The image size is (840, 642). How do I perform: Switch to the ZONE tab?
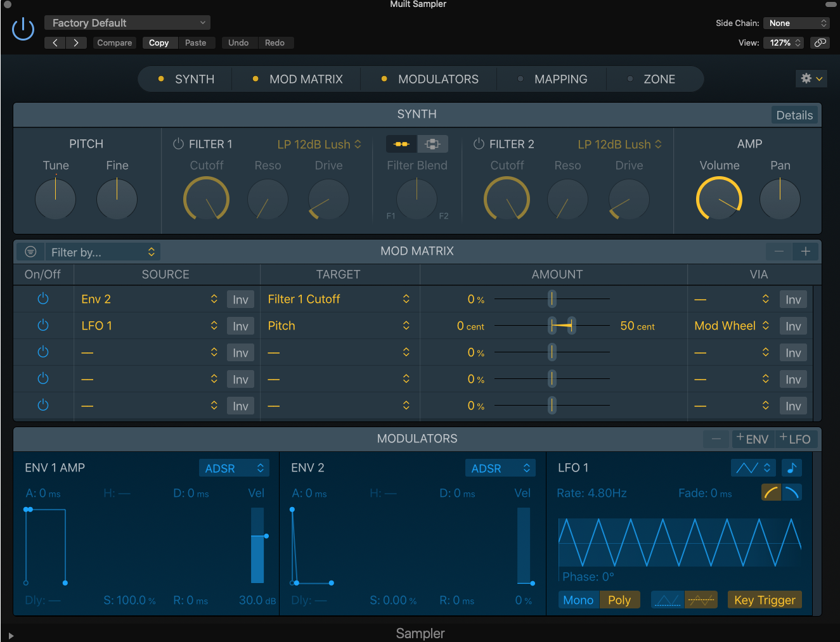[659, 79]
